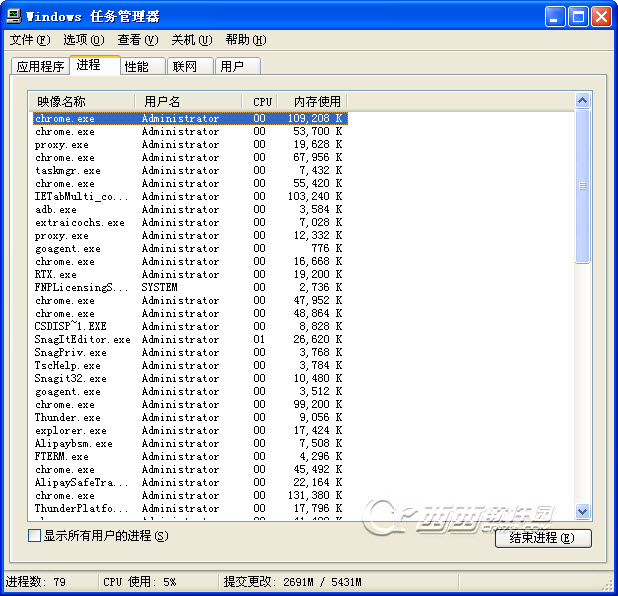Select the 进程 tab
618x596 pixels.
coord(95,65)
